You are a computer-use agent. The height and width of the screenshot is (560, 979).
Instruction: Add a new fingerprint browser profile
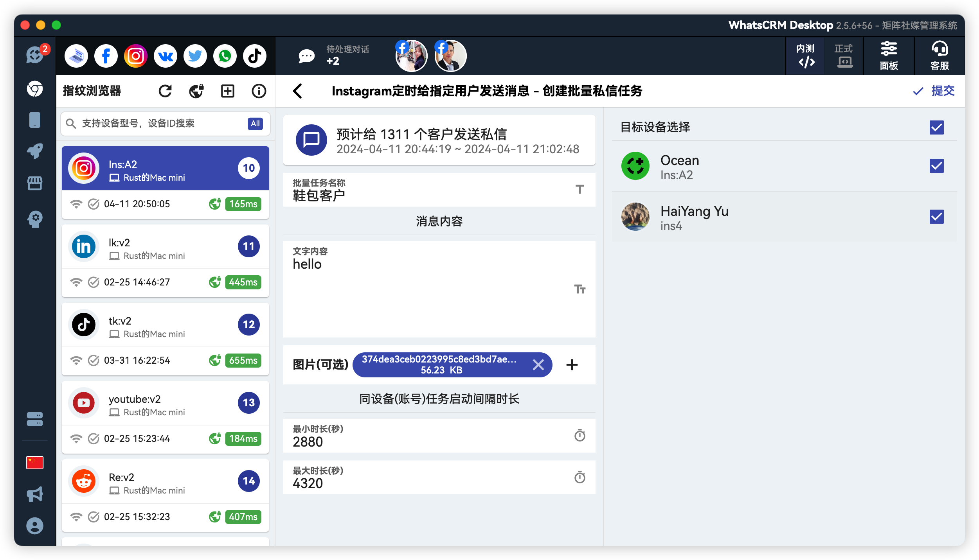click(x=228, y=91)
